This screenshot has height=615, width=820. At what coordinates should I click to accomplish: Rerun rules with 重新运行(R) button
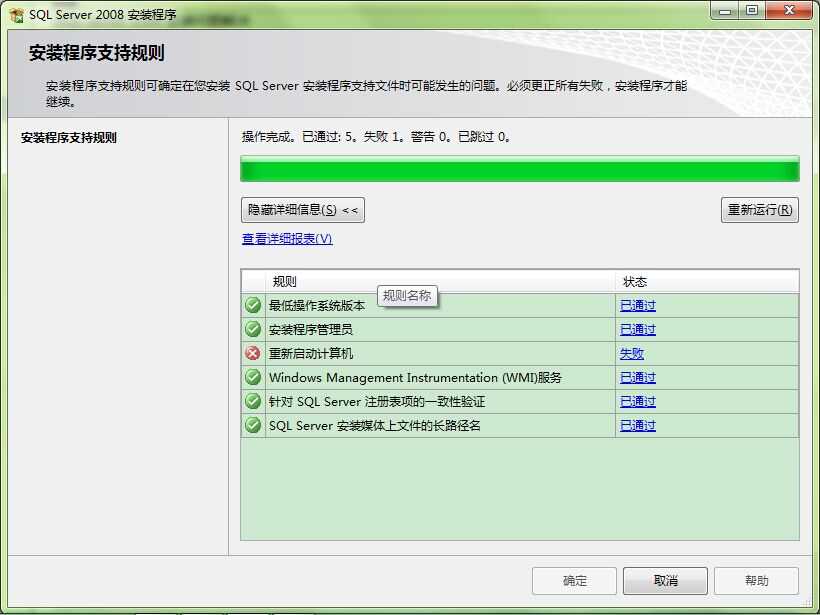point(759,210)
